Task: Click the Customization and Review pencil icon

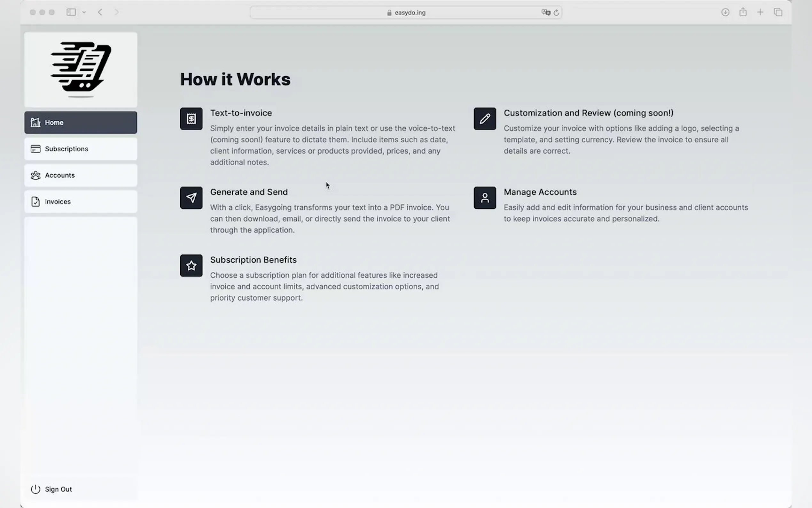Action: click(x=484, y=119)
